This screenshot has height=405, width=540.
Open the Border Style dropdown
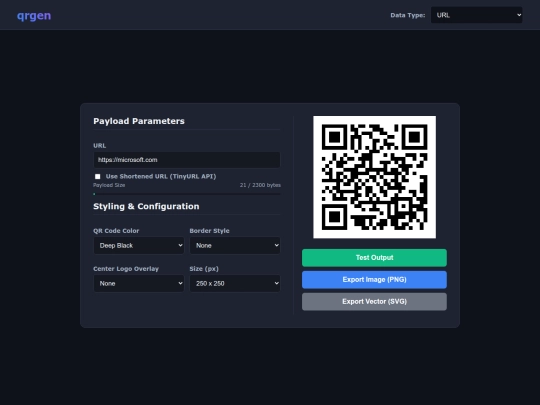(x=235, y=246)
